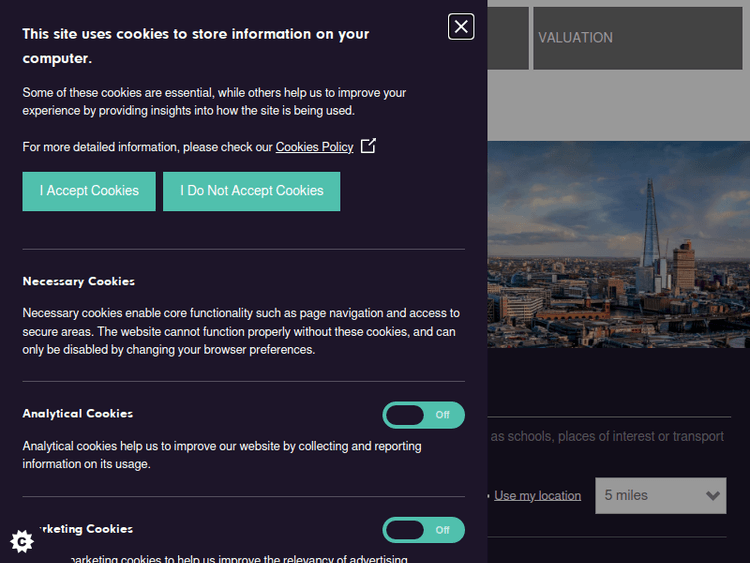Select the Analytical Cookies heading text
The width and height of the screenshot is (750, 563).
tap(78, 414)
